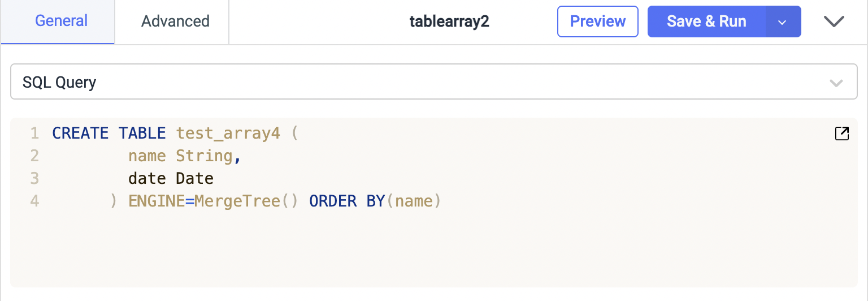Collapse the panel using the top-right chevron
Viewport: 868px width, 301px height.
[834, 21]
